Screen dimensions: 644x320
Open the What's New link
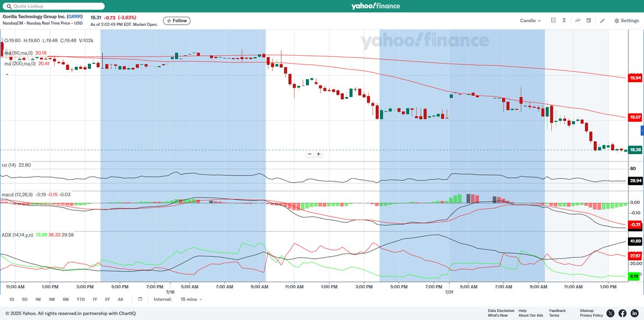[497, 316]
